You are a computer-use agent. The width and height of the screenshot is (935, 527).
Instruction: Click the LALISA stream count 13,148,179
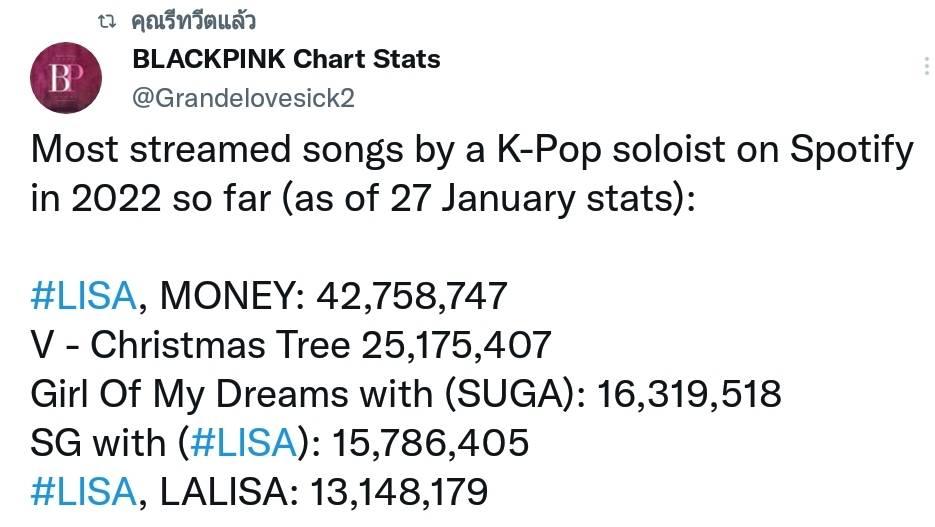[399, 492]
